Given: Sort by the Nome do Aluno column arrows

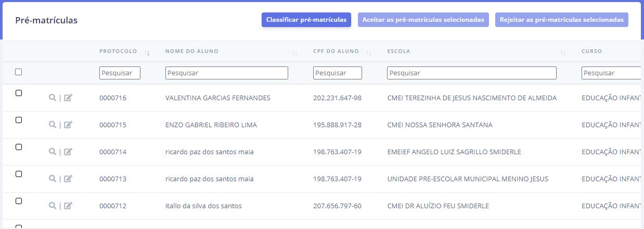Looking at the screenshot, I should pos(294,52).
